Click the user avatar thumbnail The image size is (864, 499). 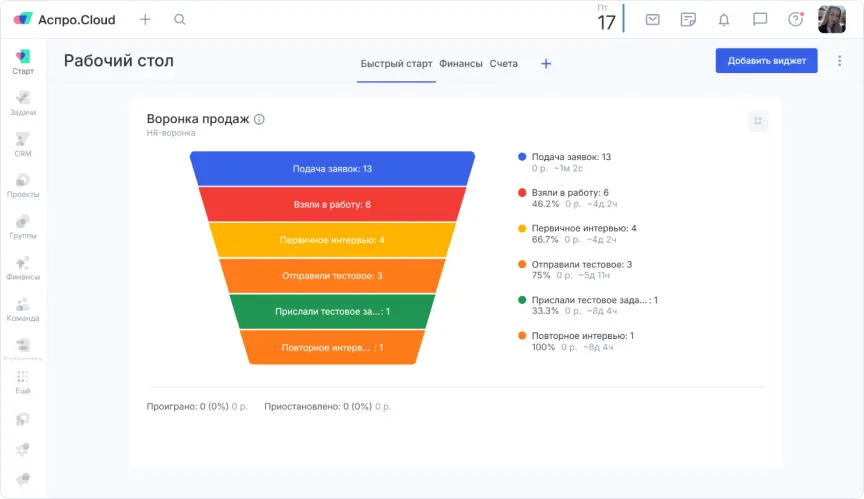832,19
